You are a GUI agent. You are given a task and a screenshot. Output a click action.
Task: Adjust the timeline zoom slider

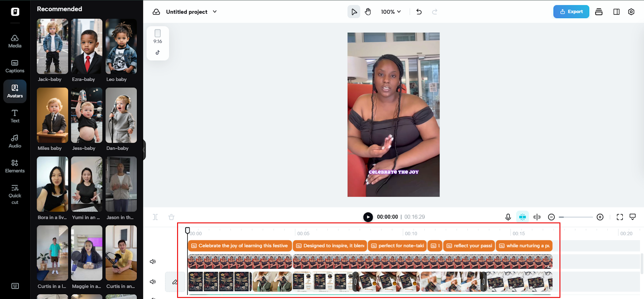(576, 217)
